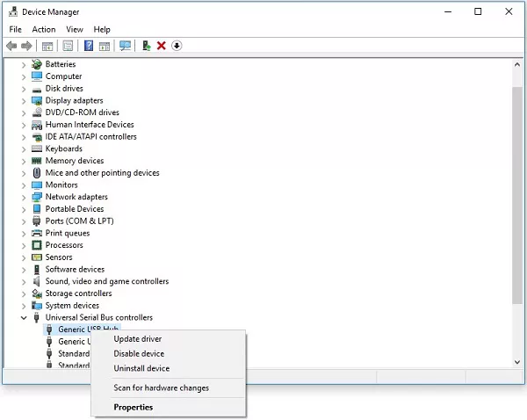Expand the Portable Devices node
527x420 pixels.
[24, 209]
